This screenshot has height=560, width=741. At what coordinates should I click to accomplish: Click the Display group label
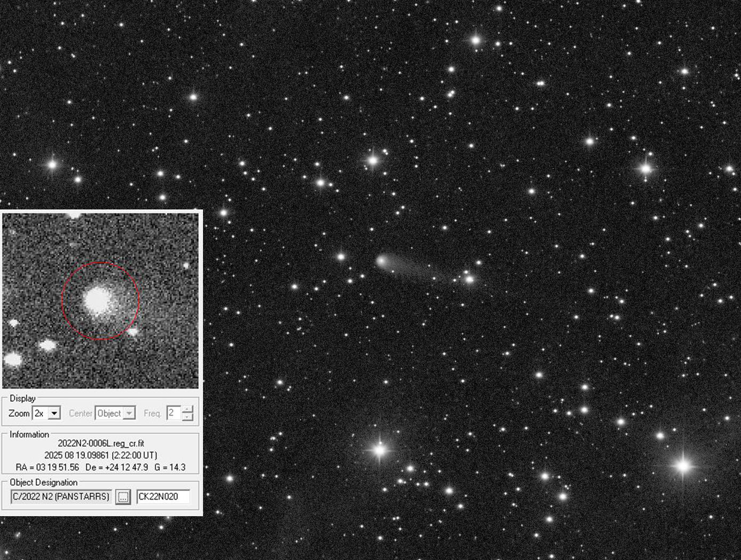tap(22, 399)
